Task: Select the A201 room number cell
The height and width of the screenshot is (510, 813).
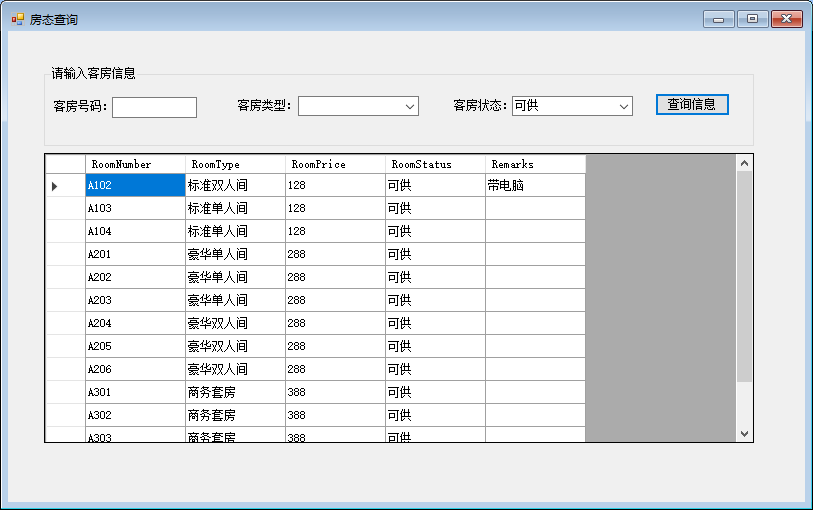Action: click(x=135, y=254)
